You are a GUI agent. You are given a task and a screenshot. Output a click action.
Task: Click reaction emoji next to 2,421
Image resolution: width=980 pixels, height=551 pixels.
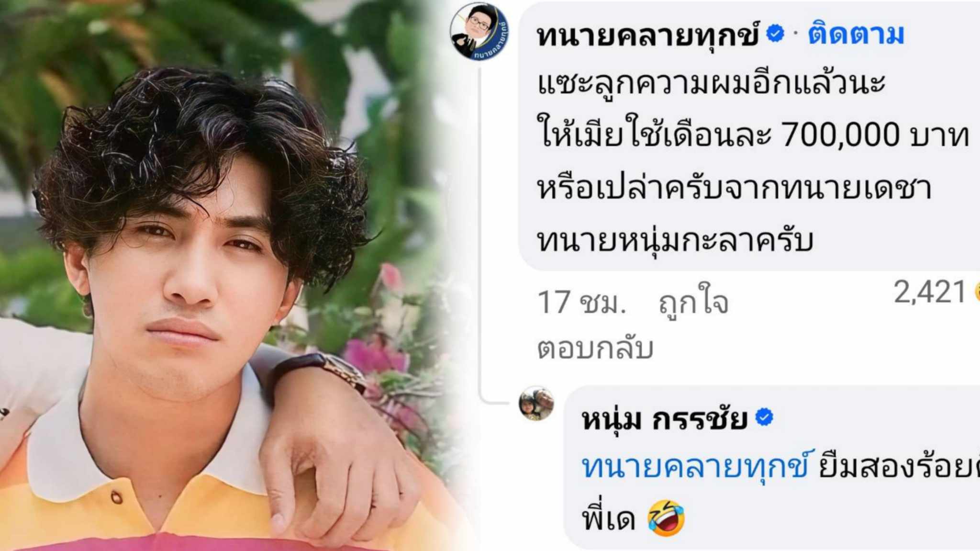tap(977, 291)
